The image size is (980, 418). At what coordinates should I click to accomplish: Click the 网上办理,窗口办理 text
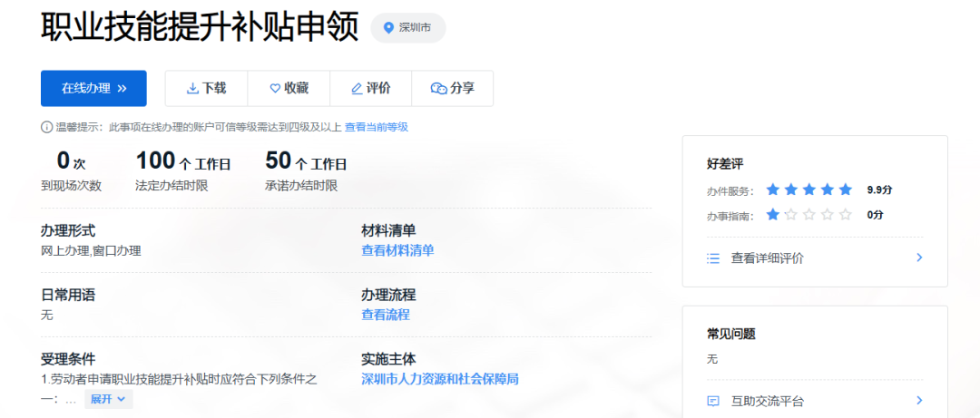point(92,250)
